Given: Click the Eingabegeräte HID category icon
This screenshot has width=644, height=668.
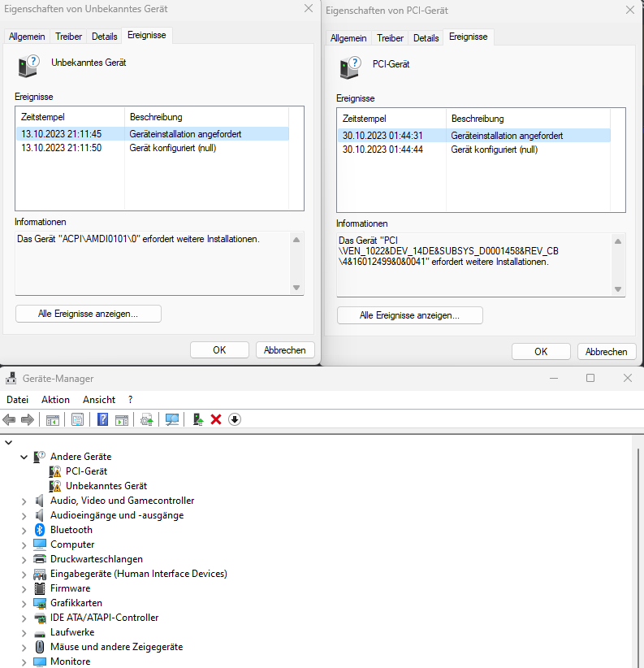Looking at the screenshot, I should coord(40,575).
